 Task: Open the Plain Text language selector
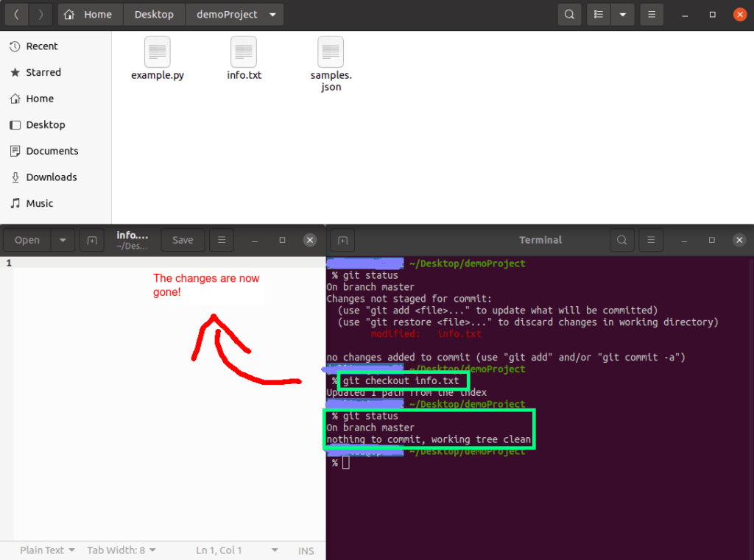pos(47,550)
